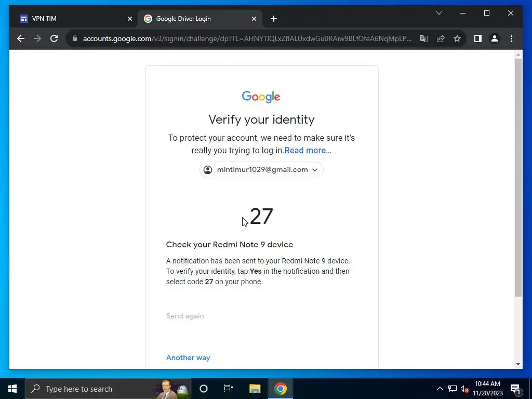Expand the mintimur1029@gmail.com account selector
This screenshot has width=532, height=399.
point(261,170)
